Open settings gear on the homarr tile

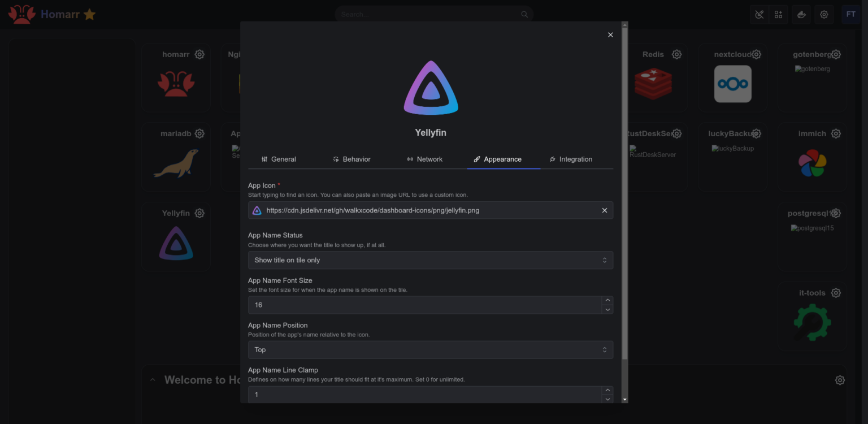199,54
